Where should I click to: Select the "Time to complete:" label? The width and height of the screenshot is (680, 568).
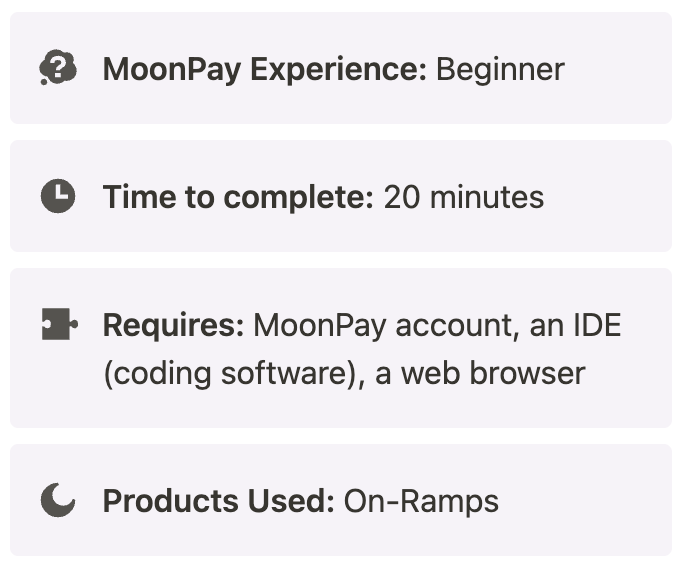pos(238,197)
